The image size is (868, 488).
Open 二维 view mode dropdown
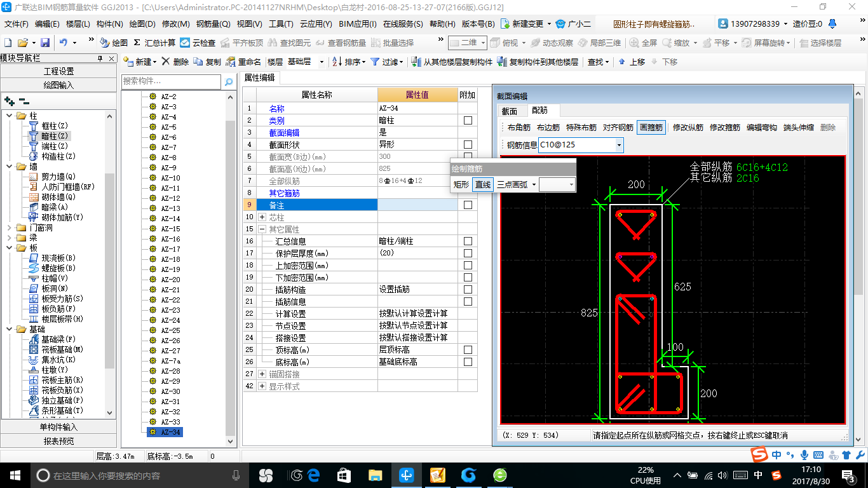point(483,43)
